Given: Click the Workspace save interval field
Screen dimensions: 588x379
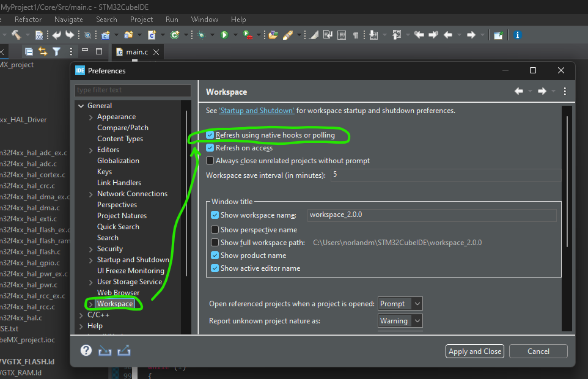Looking at the screenshot, I should click(x=446, y=175).
